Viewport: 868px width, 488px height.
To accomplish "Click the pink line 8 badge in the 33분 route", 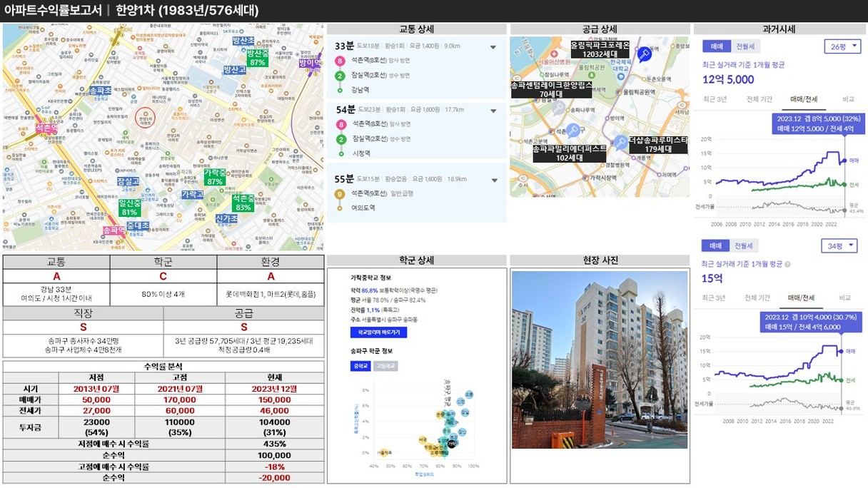I will (340, 61).
